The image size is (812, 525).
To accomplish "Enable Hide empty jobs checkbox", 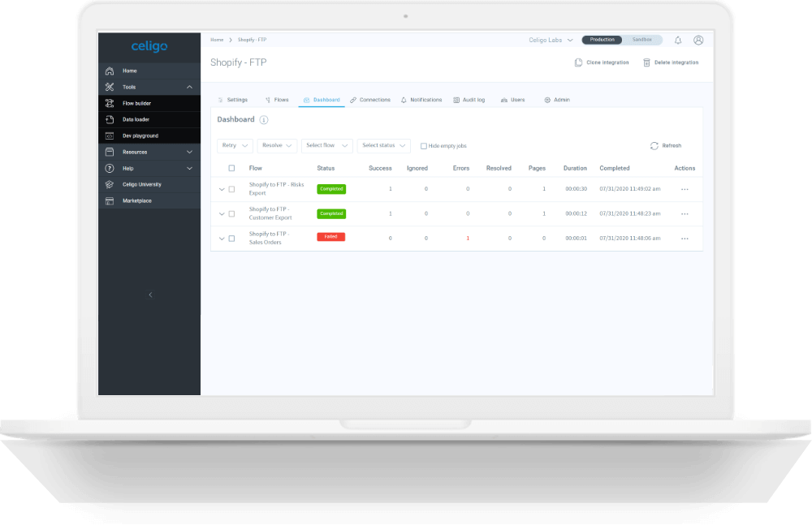I will click(x=424, y=146).
